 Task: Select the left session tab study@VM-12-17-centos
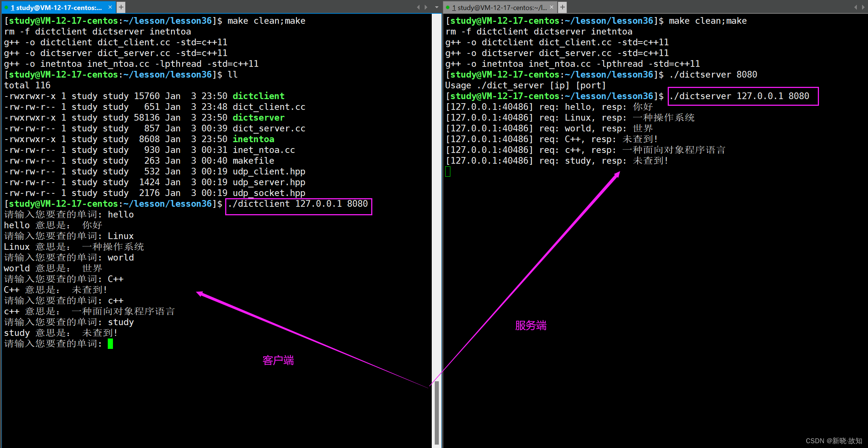pos(58,7)
